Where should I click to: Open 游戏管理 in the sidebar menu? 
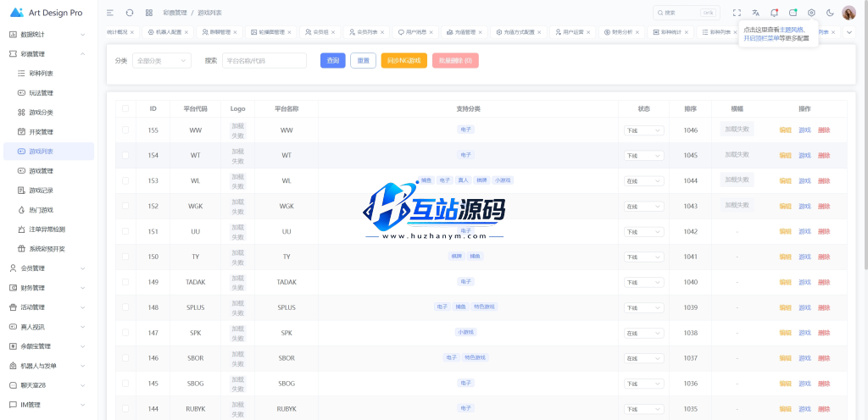point(48,171)
